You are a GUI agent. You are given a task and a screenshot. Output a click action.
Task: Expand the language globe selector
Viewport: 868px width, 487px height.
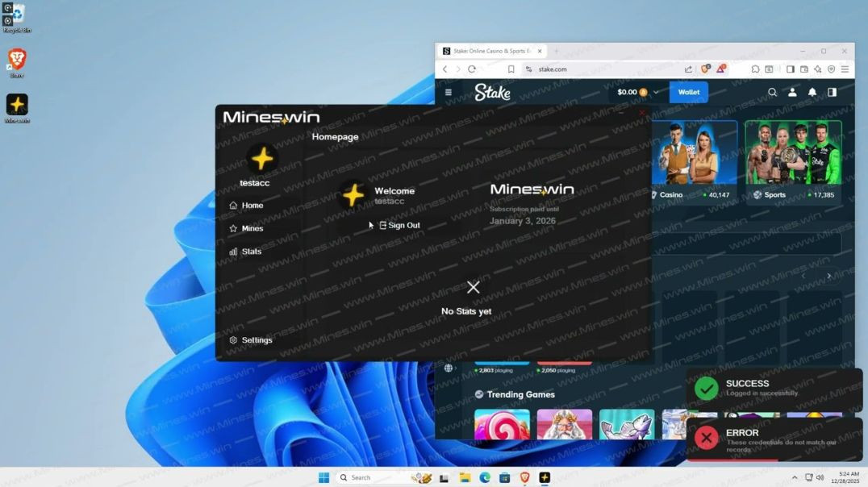449,368
